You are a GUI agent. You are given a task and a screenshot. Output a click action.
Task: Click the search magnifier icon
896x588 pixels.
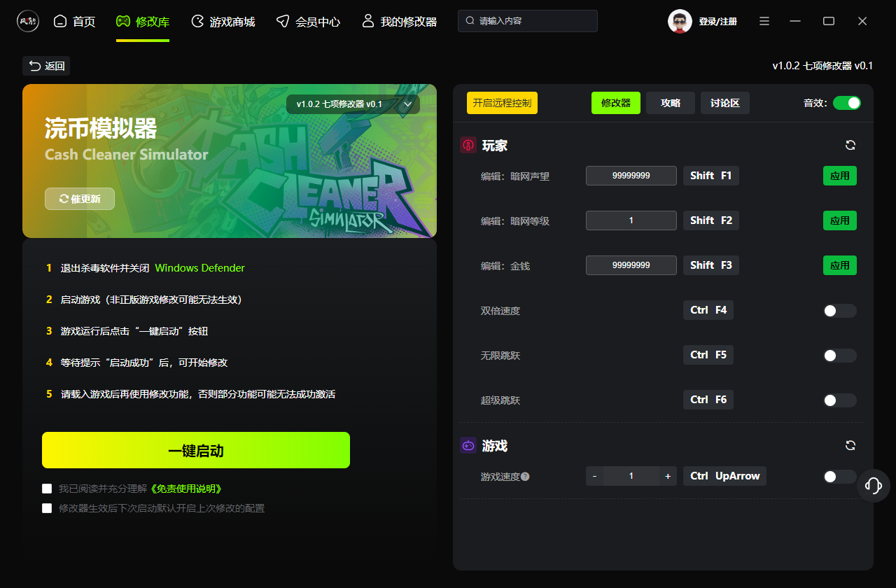tap(470, 21)
